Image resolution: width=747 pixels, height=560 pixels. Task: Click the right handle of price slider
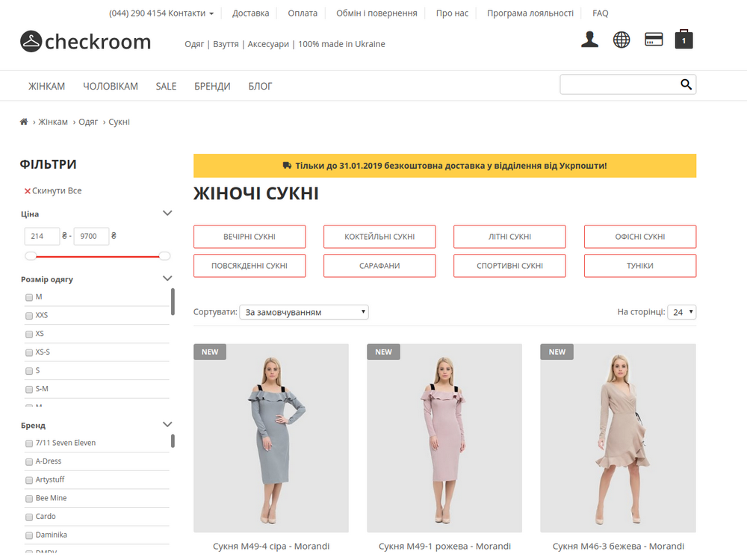pyautogui.click(x=164, y=256)
